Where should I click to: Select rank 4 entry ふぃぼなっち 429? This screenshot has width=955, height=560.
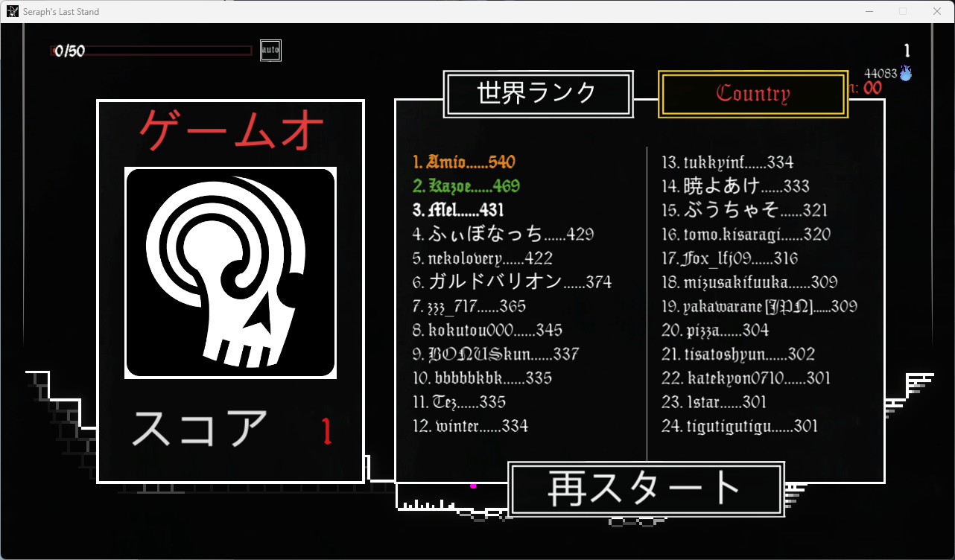(x=504, y=234)
